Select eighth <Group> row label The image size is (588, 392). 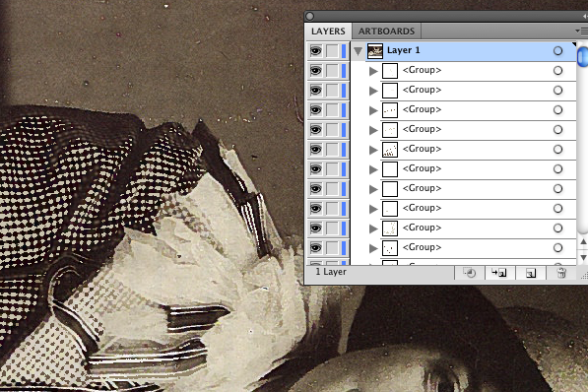[422, 208]
